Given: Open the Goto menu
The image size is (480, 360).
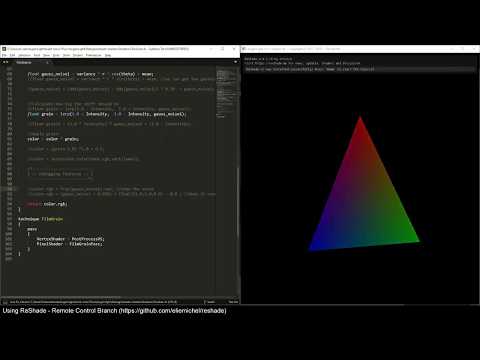Looking at the screenshot, I should [56, 55].
